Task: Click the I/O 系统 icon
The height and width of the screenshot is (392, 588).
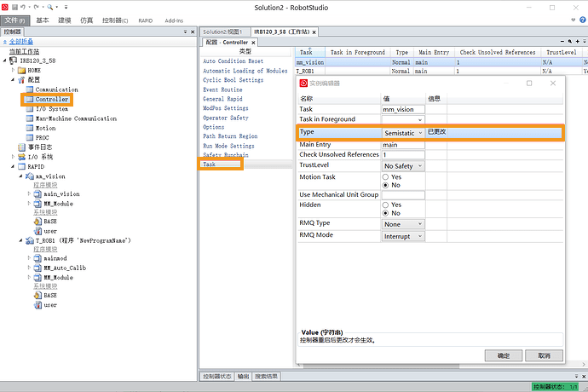Action: click(x=22, y=157)
